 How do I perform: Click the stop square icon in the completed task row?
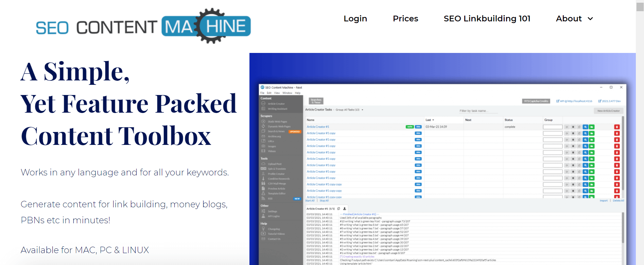point(573,127)
